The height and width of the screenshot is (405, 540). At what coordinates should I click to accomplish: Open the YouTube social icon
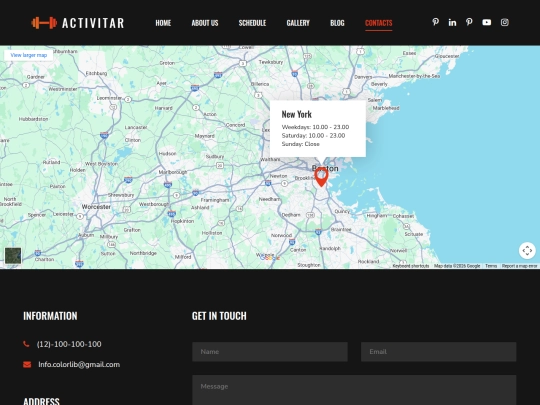pos(487,22)
